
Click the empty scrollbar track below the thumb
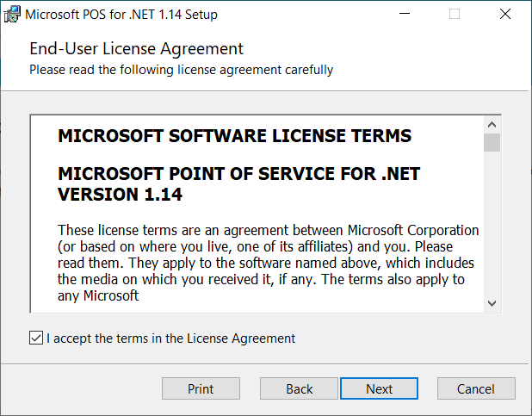(x=492, y=224)
